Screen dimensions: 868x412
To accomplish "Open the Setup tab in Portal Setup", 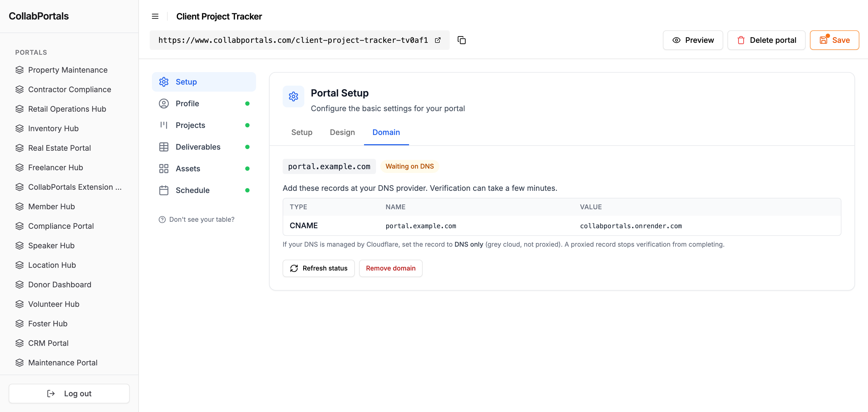I will pyautogui.click(x=302, y=132).
